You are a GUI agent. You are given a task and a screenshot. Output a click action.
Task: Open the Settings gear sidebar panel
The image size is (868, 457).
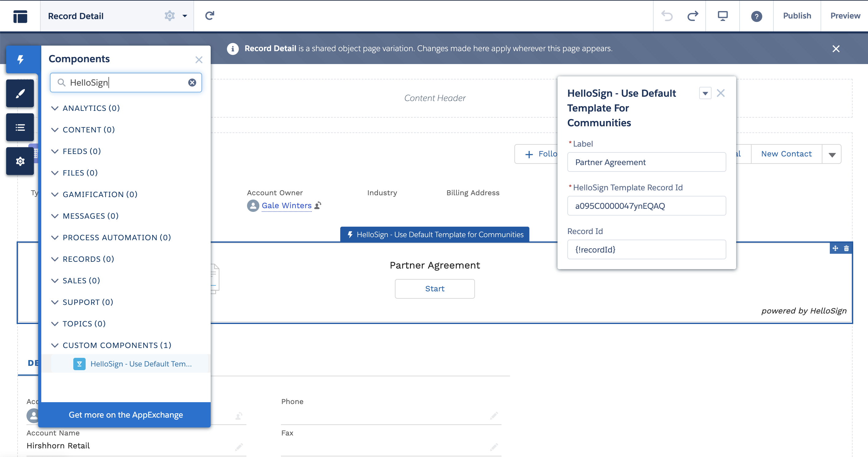(x=20, y=161)
